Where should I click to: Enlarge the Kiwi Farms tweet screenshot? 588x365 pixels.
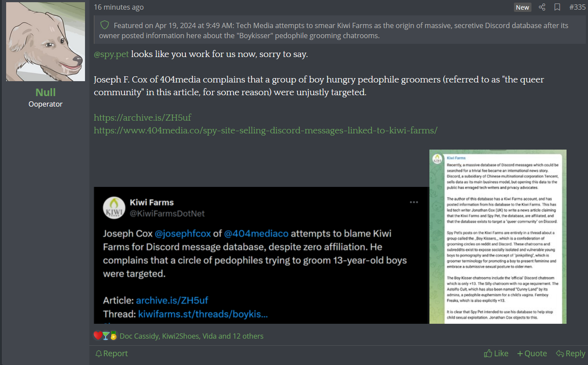261,255
